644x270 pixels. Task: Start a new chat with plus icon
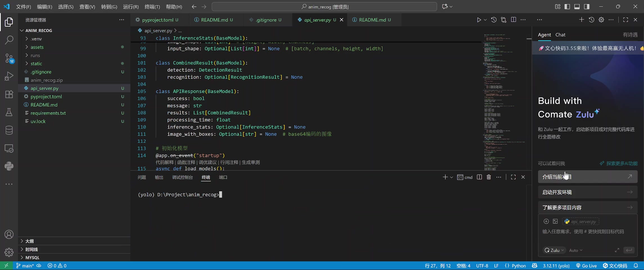point(582,20)
